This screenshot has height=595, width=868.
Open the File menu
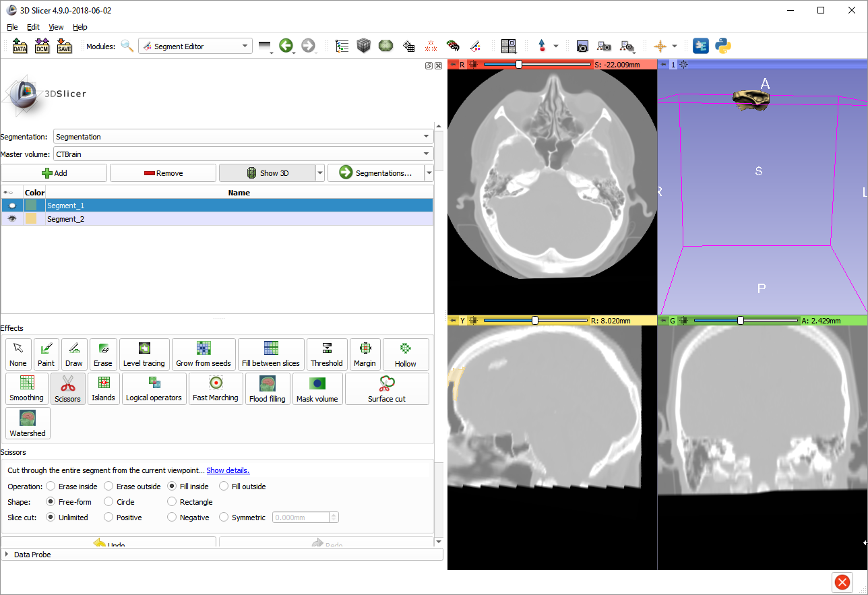tap(12, 27)
